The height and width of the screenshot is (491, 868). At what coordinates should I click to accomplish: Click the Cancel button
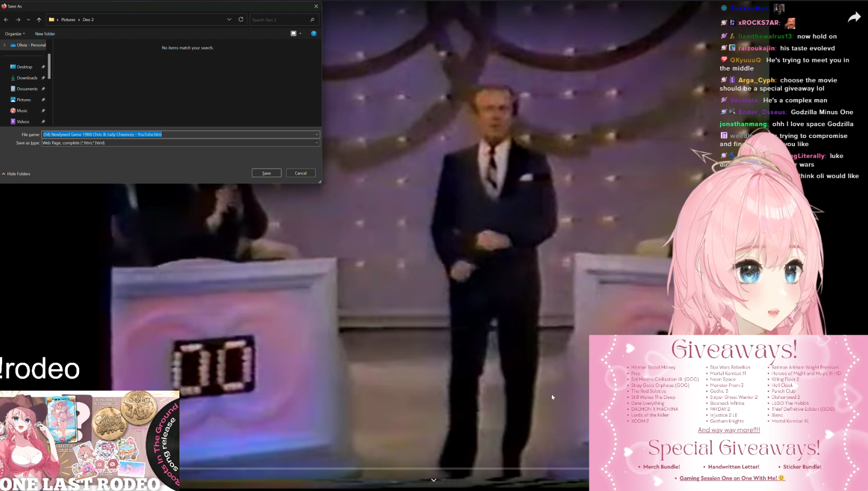click(x=301, y=173)
